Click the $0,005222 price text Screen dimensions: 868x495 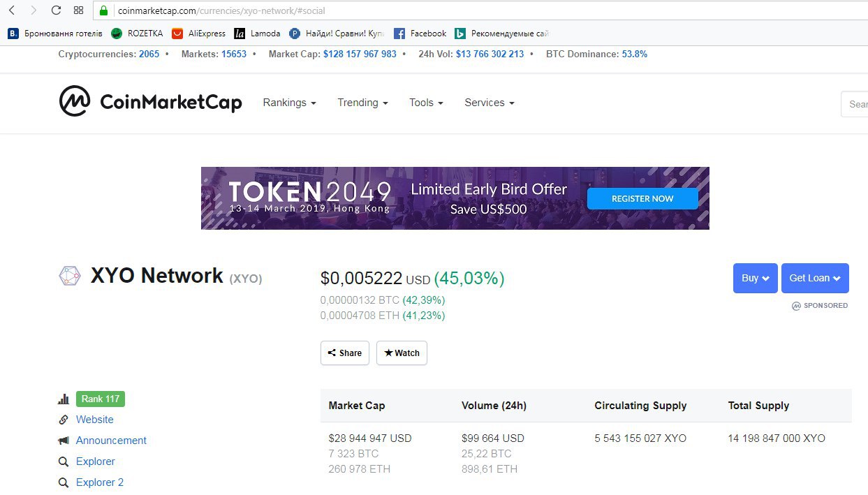pos(362,279)
